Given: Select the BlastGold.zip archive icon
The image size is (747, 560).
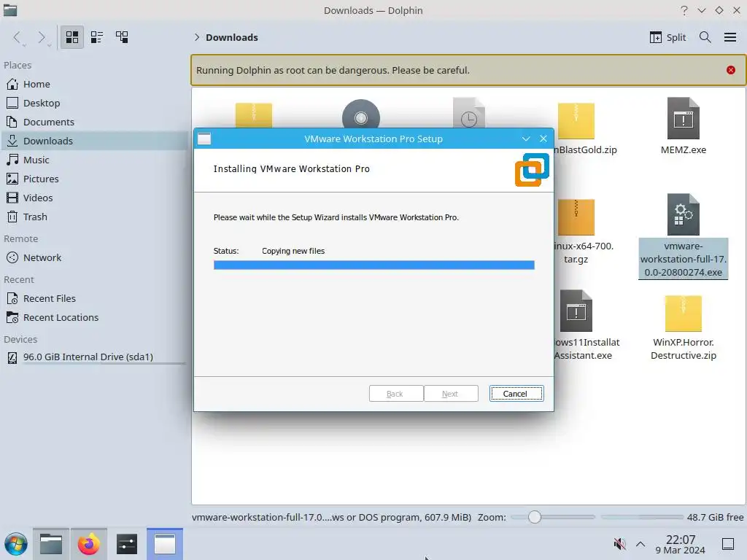Looking at the screenshot, I should click(x=576, y=120).
